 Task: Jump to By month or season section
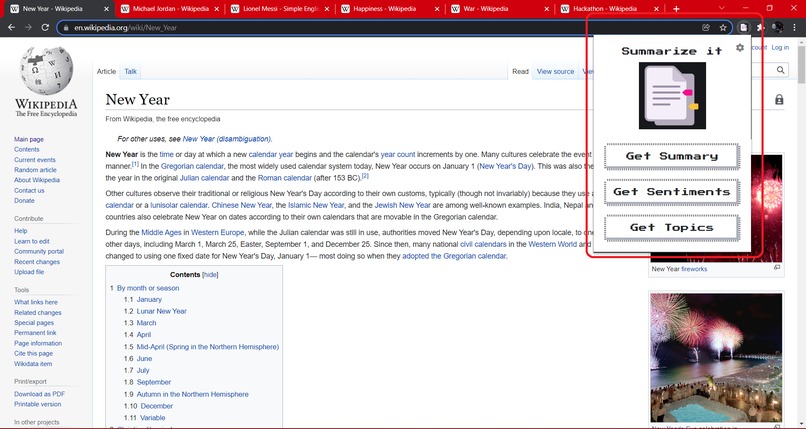pyautogui.click(x=148, y=288)
